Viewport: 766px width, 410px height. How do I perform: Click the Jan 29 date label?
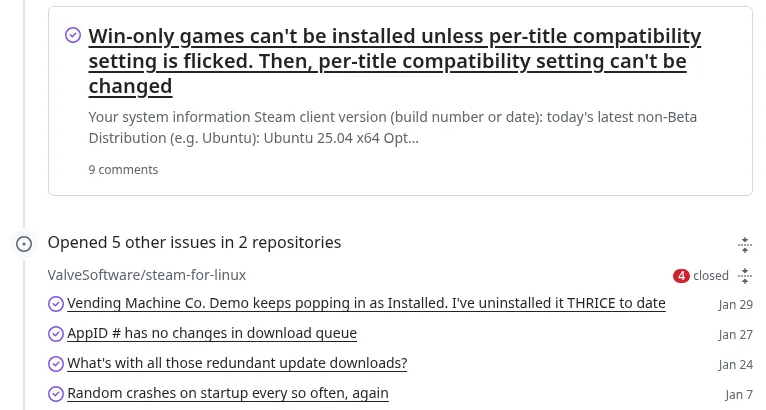(735, 304)
